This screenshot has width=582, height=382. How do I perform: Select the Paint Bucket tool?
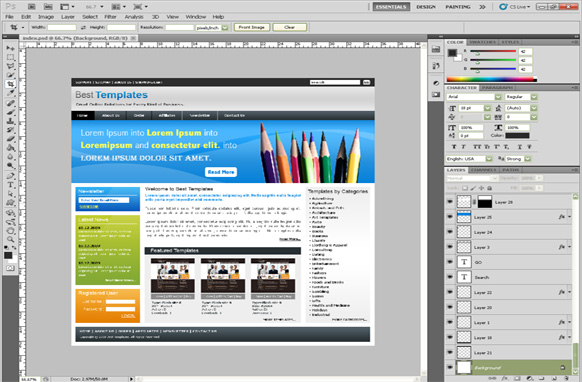coord(10,147)
